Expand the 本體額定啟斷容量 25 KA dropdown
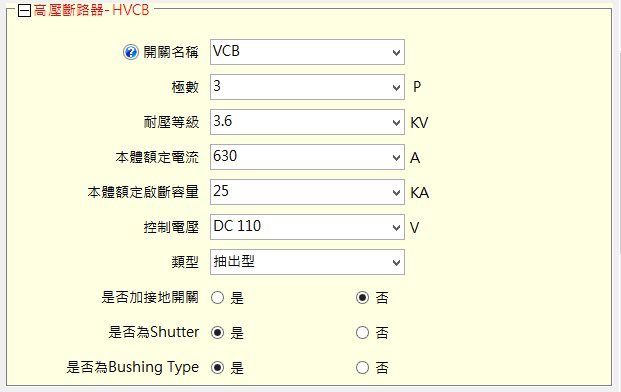This screenshot has height=392, width=621. (x=307, y=192)
